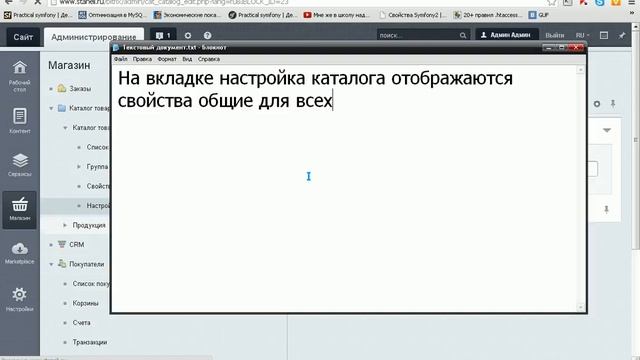
Task: Click the Notepad scrollbar down arrow
Action: [x=580, y=307]
